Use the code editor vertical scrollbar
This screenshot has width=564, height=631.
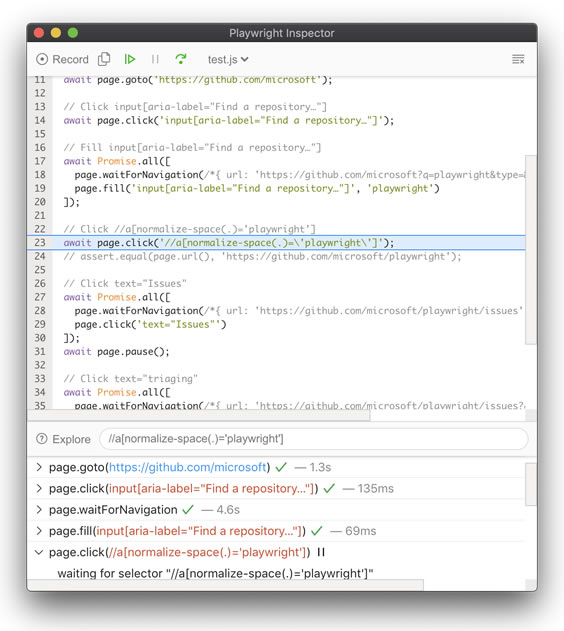531,250
